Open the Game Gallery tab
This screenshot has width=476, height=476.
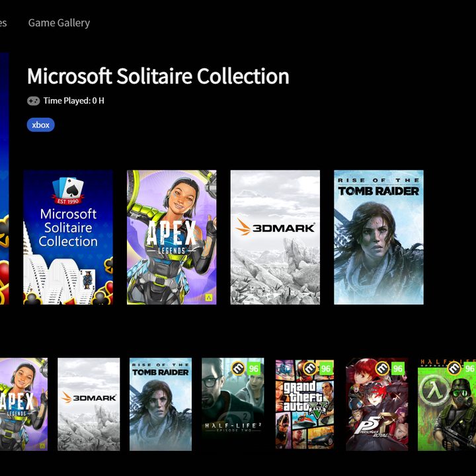coord(59,22)
